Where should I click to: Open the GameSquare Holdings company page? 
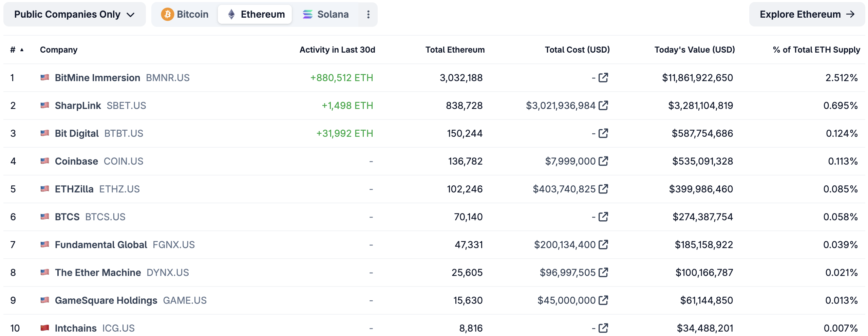click(106, 300)
